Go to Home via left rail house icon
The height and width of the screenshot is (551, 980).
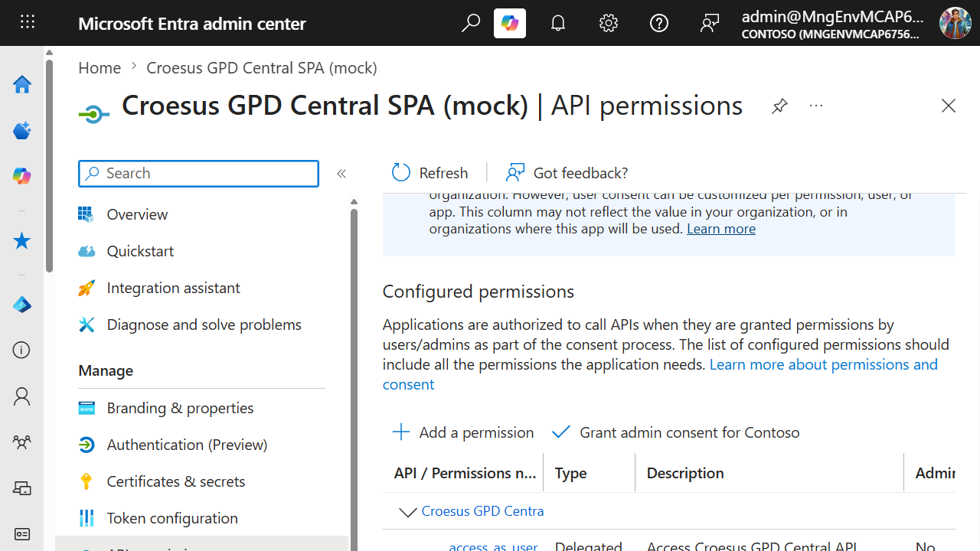click(x=22, y=84)
